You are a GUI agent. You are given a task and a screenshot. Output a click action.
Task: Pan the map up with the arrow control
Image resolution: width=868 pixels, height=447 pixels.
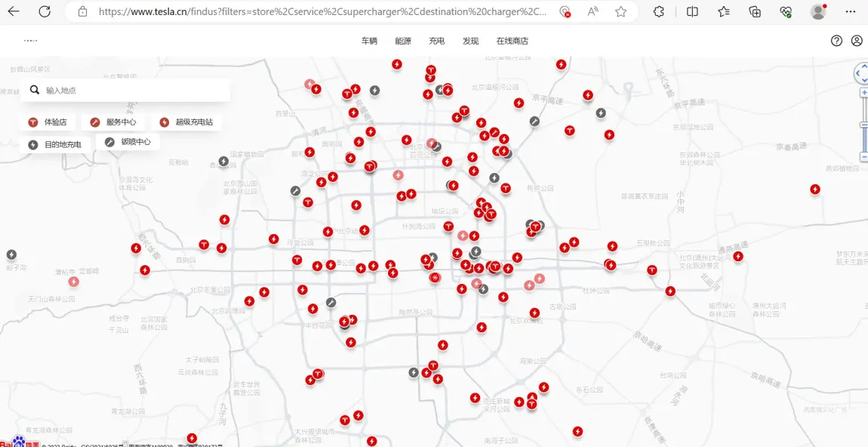pyautogui.click(x=865, y=66)
